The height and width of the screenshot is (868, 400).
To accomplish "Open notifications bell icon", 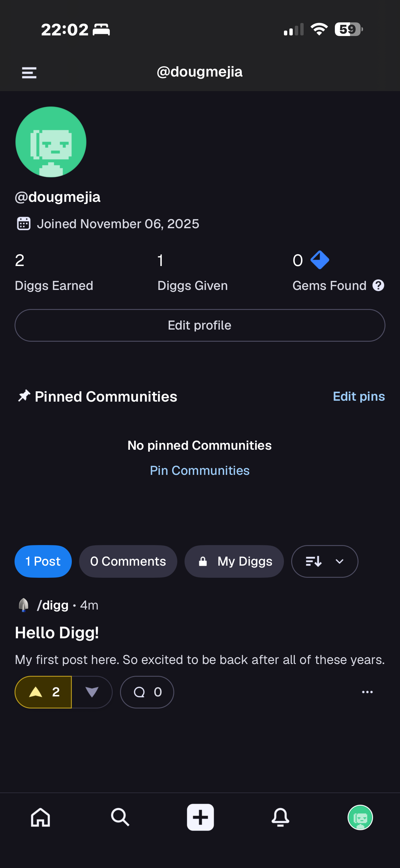I will coord(280,817).
